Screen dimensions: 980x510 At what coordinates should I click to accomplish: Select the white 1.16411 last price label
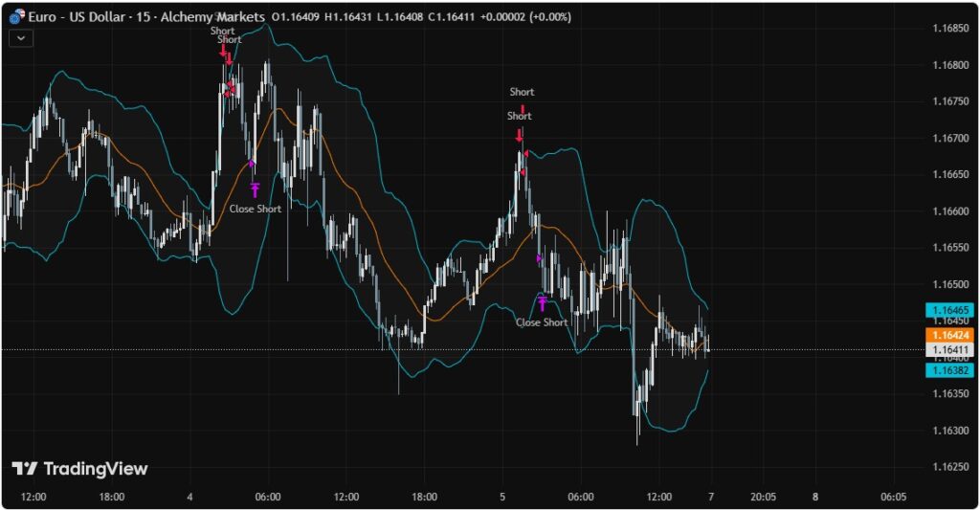point(950,349)
